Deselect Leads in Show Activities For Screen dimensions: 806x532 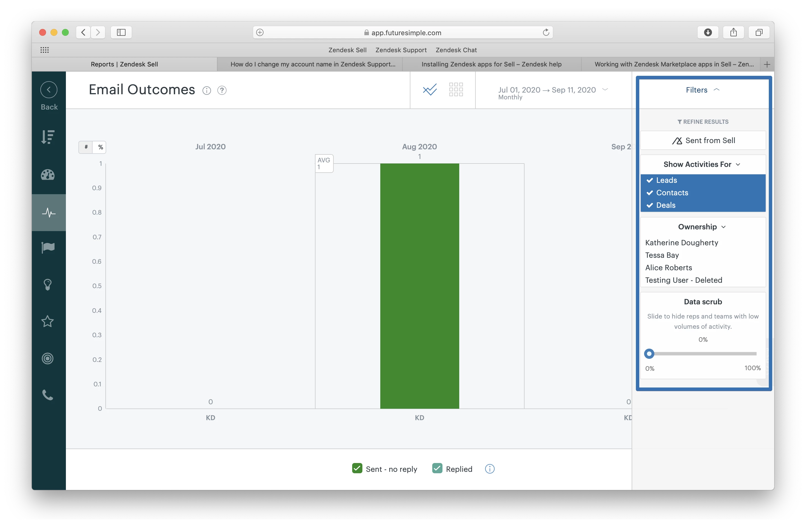point(666,180)
